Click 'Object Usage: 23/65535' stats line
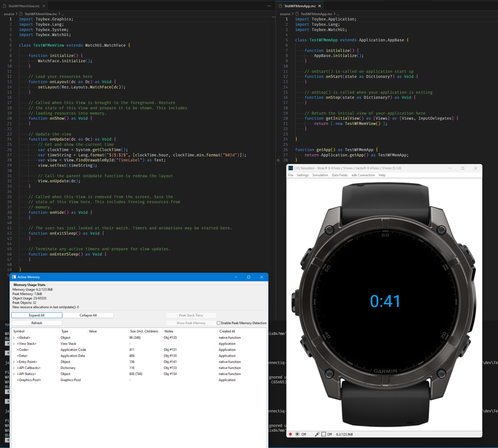The image size is (498, 448). (29, 298)
